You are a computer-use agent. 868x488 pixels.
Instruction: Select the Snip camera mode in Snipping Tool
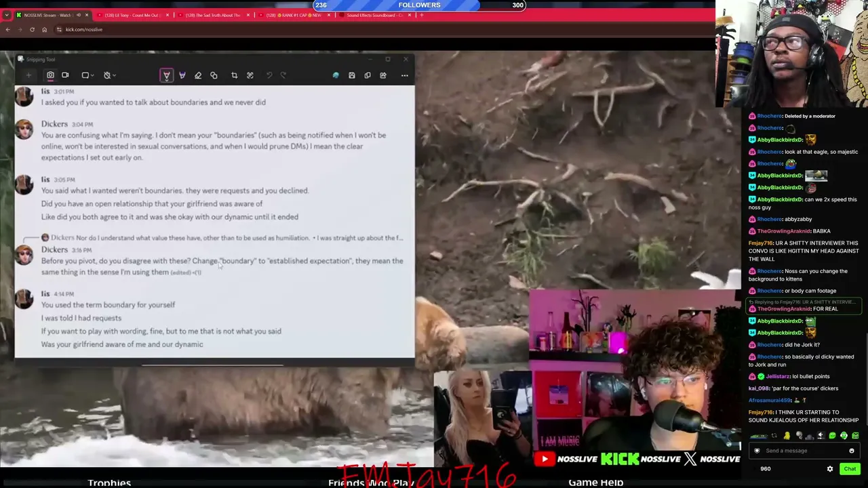50,75
